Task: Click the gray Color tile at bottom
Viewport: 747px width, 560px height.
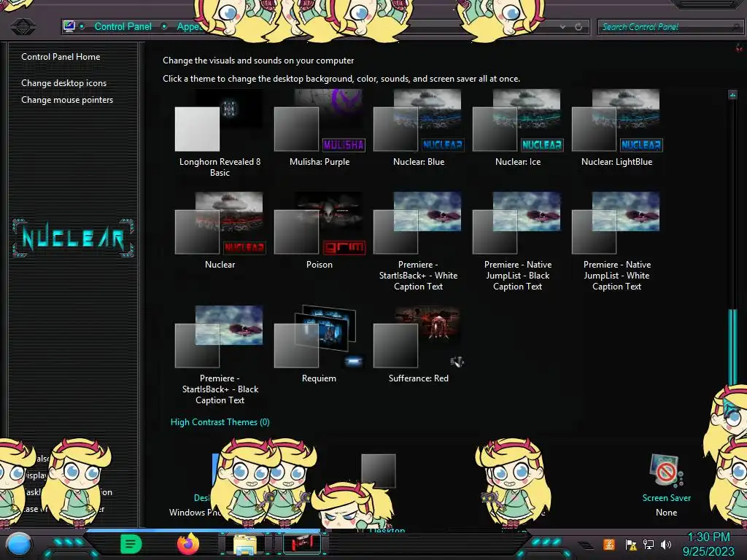Action: click(379, 471)
